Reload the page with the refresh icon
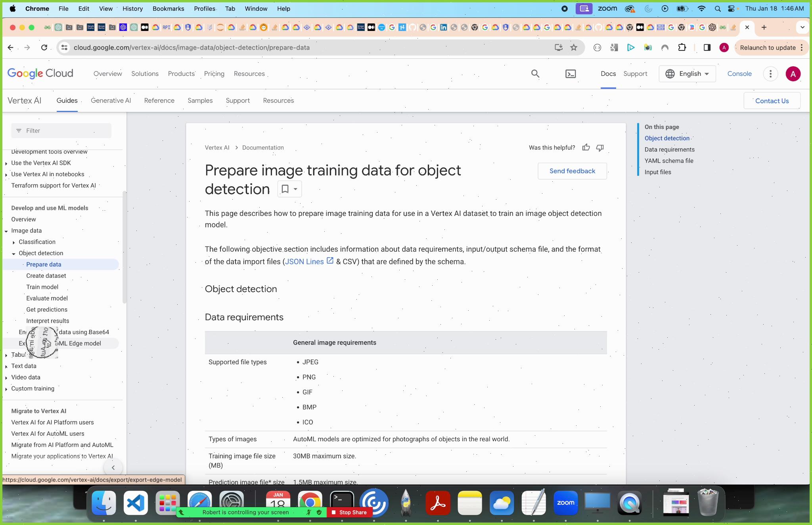Viewport: 812px width, 525px height. tap(44, 48)
